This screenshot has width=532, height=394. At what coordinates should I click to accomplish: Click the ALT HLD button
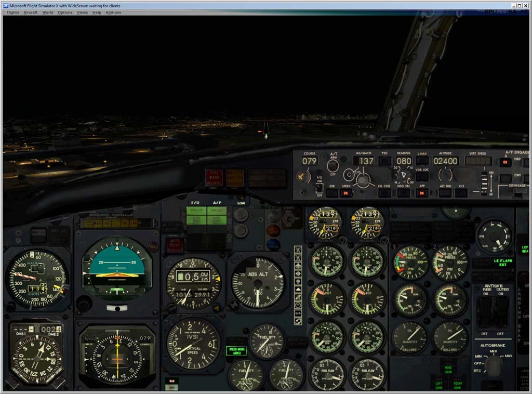[x=445, y=193]
